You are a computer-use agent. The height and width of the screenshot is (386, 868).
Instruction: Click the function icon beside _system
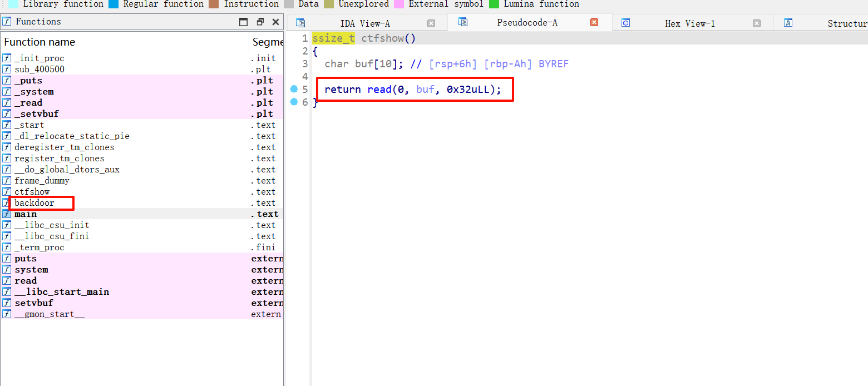coord(7,92)
